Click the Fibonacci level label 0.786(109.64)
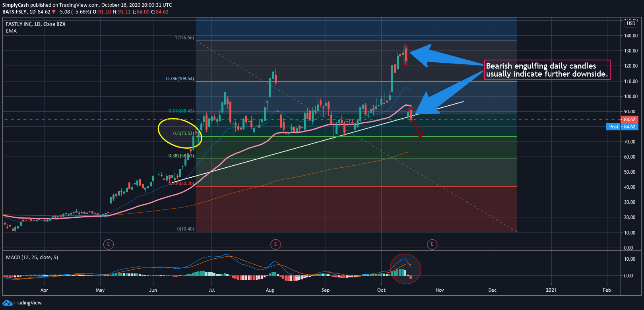The height and width of the screenshot is (310, 644). 180,79
